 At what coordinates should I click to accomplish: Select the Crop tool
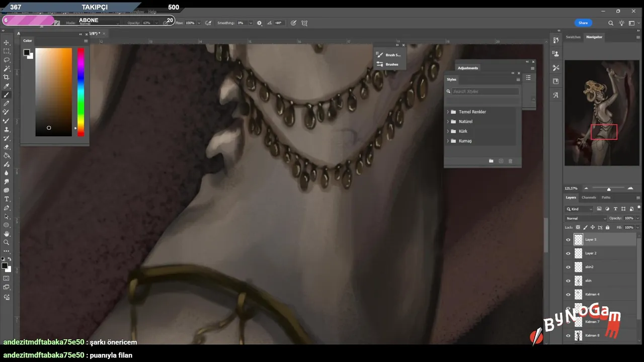coord(7,77)
